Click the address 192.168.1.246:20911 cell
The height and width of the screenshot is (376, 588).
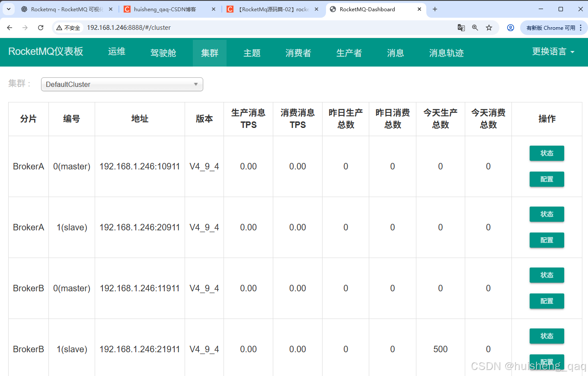coord(140,227)
